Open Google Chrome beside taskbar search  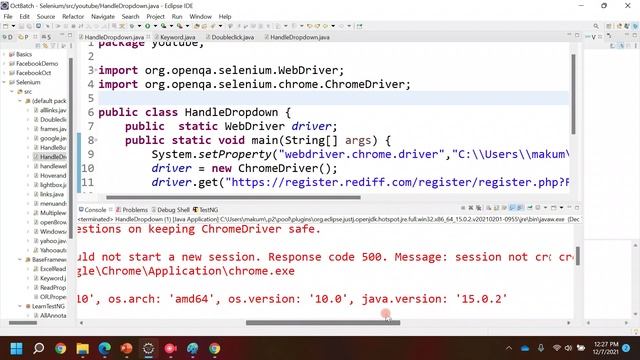[x=60, y=349]
